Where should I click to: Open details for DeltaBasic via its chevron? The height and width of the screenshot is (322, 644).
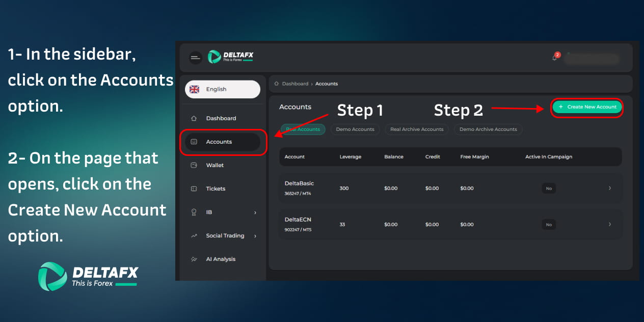609,188
